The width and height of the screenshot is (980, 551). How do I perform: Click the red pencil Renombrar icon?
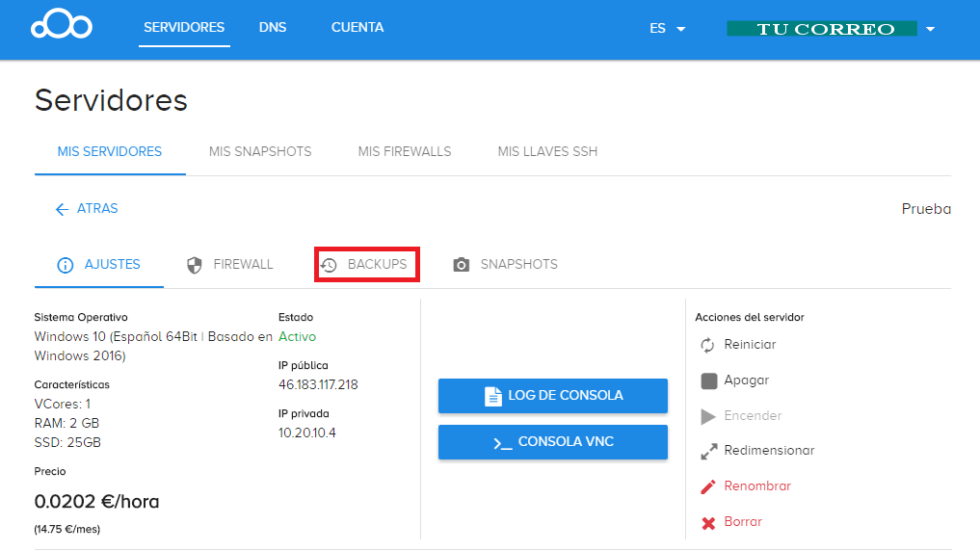click(708, 486)
